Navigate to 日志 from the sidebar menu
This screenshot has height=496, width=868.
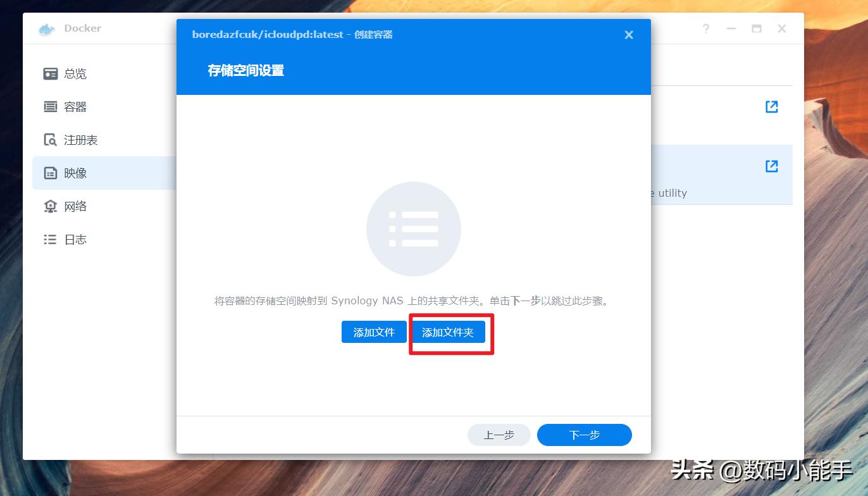point(75,239)
